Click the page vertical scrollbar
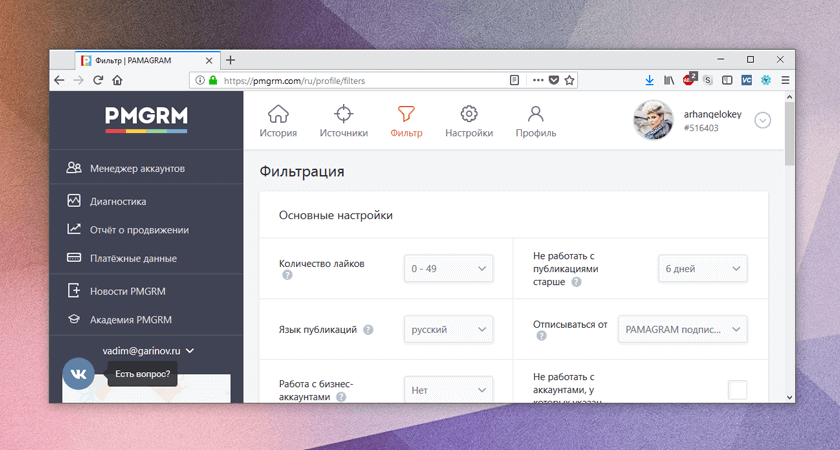 point(789,134)
